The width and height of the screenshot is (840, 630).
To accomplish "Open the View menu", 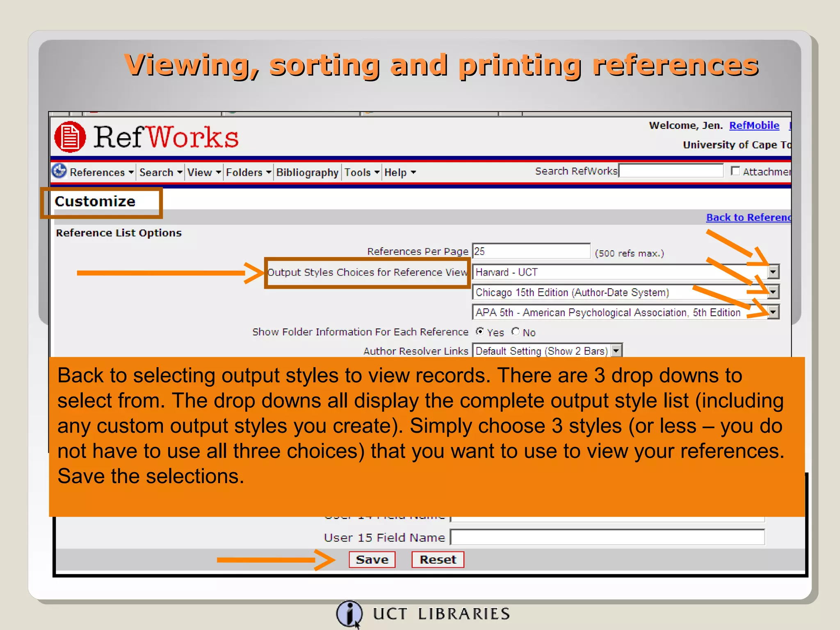I will coord(204,172).
